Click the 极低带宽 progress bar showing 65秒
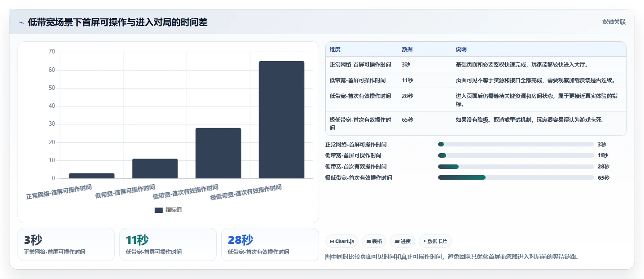The image size is (644, 279). [516, 178]
